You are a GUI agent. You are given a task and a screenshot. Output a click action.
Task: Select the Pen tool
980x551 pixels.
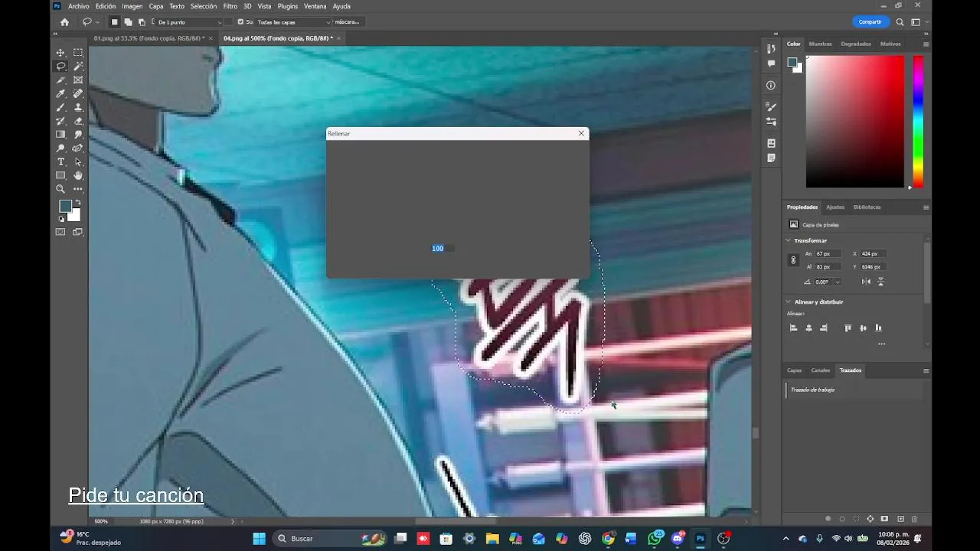78,148
